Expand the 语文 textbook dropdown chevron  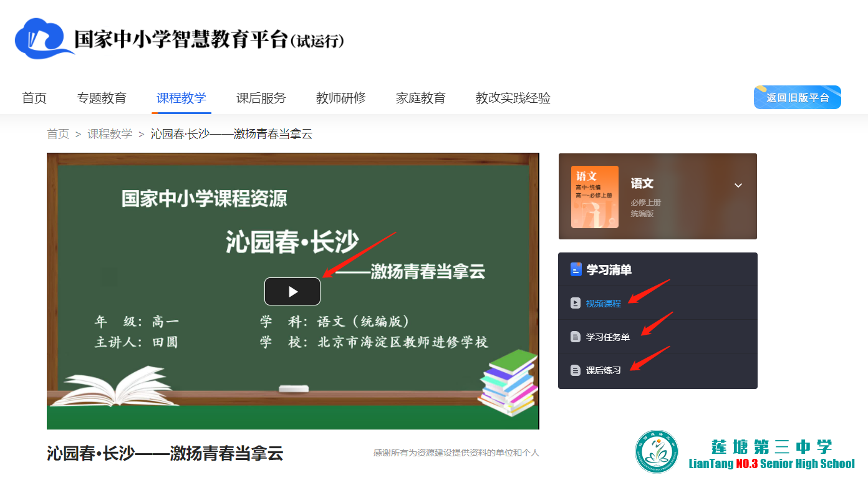[738, 185]
